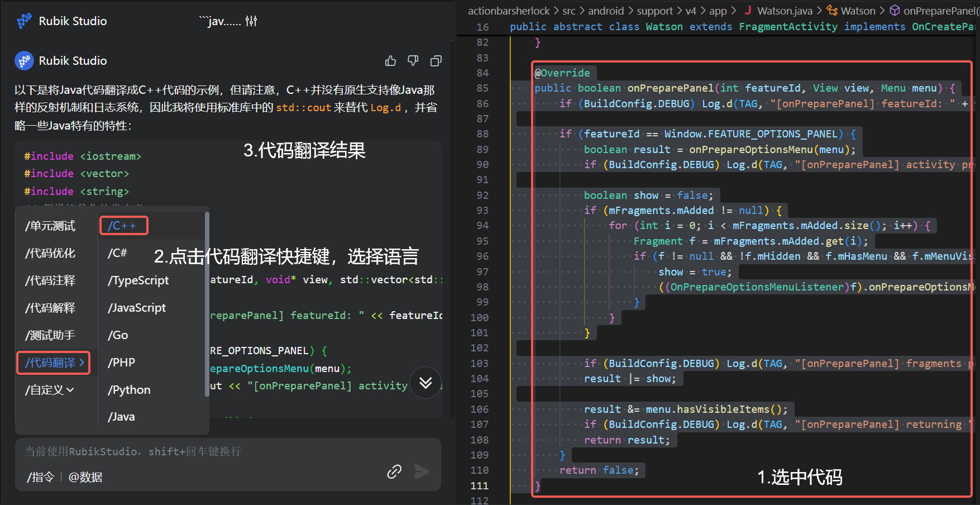Viewport: 980px width, 505px height.
Task: Choose the /单元测试 command
Action: tap(50, 226)
